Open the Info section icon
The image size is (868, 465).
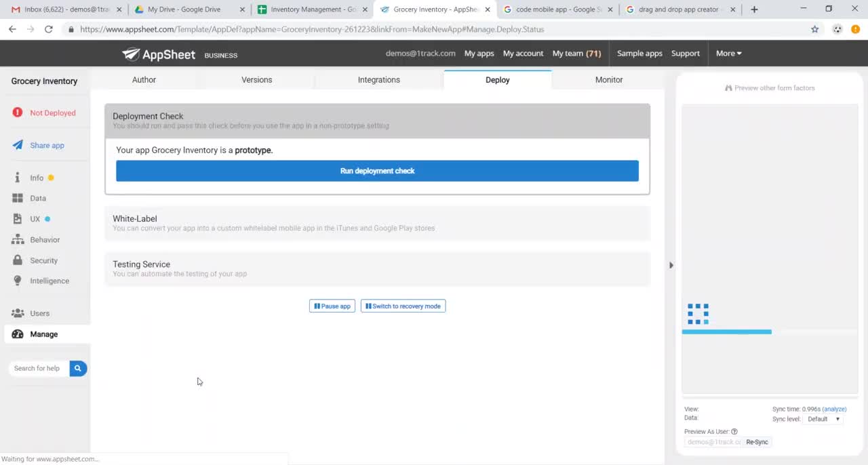(x=18, y=178)
